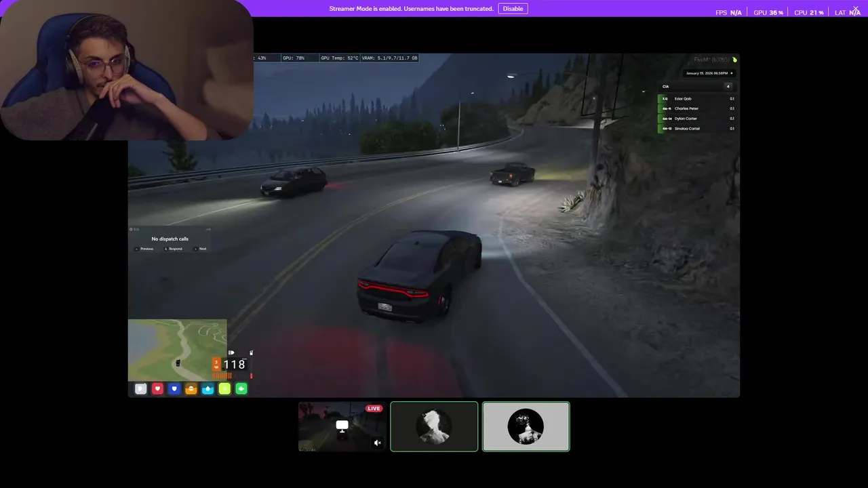Click the orange burger hunger icon
The image size is (868, 488).
[x=191, y=389]
